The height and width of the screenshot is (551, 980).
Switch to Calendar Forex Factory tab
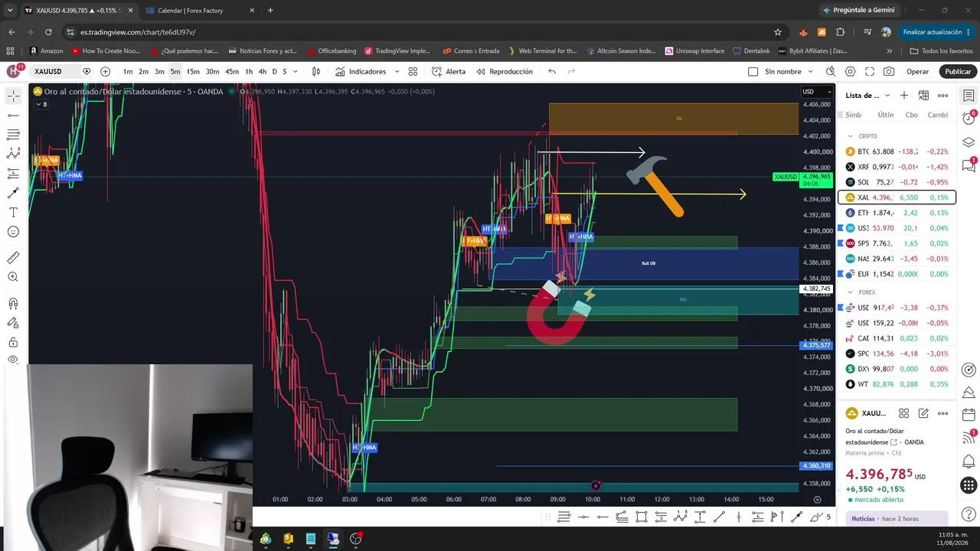click(198, 11)
